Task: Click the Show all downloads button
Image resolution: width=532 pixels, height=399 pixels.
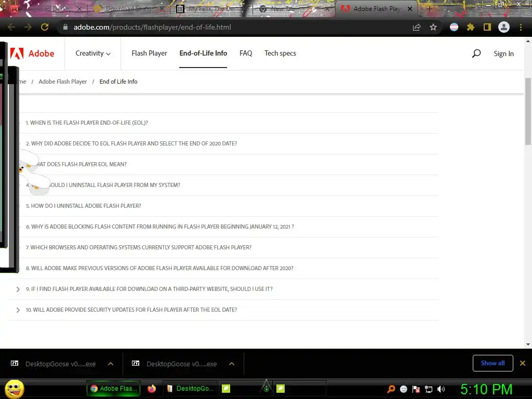Action: (493, 363)
